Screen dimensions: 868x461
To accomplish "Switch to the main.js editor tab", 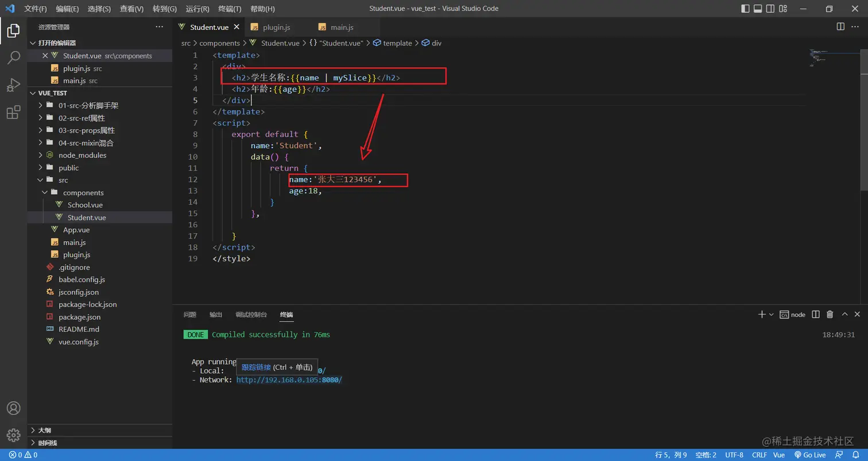I will (x=342, y=27).
